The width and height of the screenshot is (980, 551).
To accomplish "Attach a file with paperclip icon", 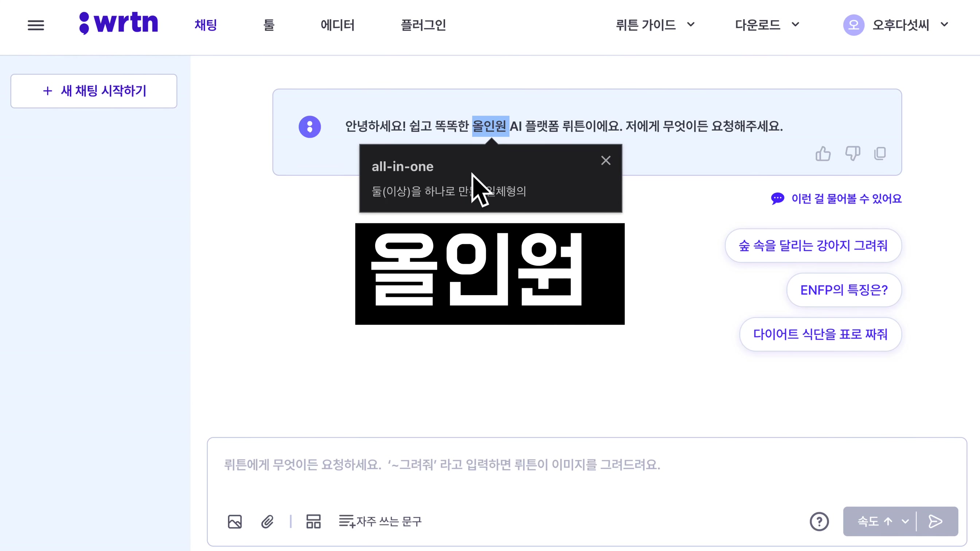I will point(267,521).
